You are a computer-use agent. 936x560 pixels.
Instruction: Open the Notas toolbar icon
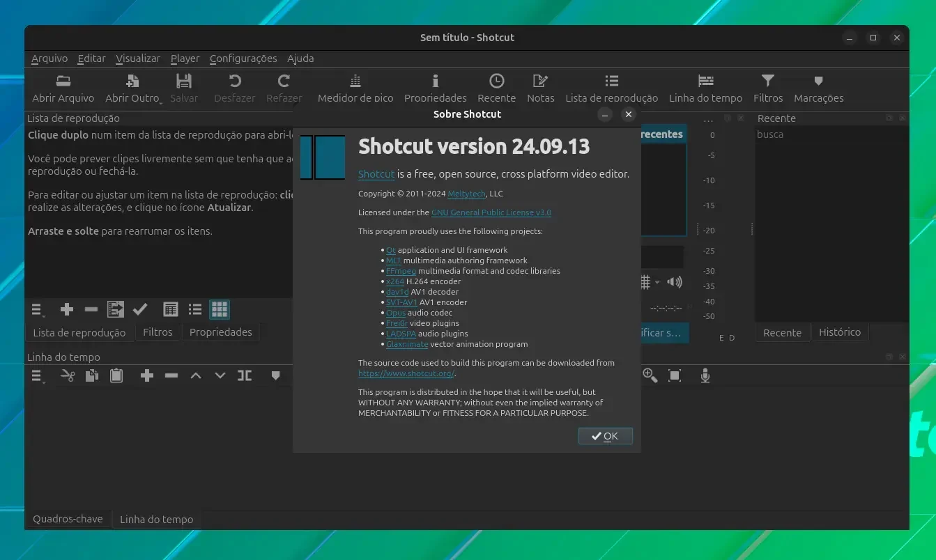(540, 81)
